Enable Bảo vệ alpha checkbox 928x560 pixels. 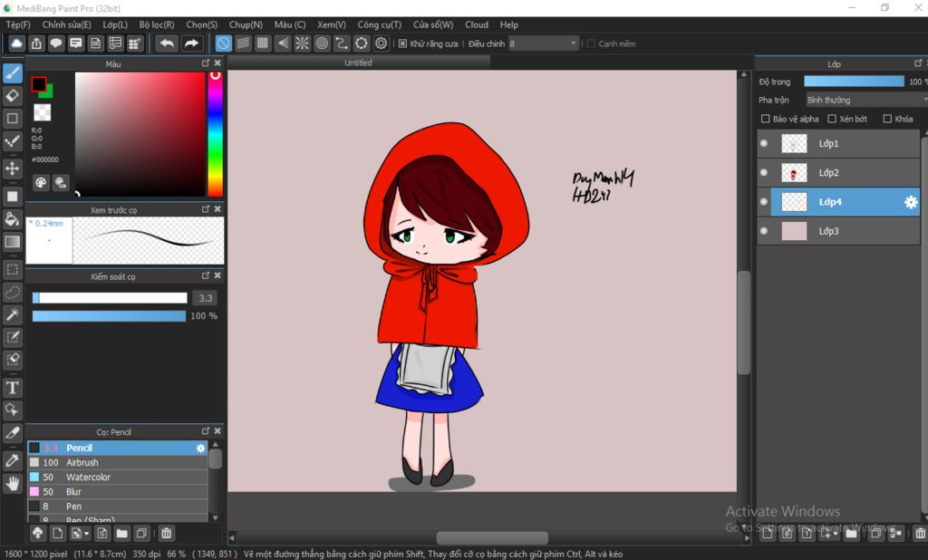click(x=765, y=119)
